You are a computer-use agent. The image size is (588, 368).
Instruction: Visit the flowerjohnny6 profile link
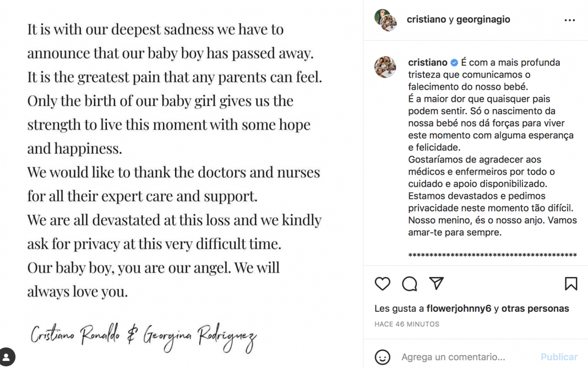pos(459,309)
